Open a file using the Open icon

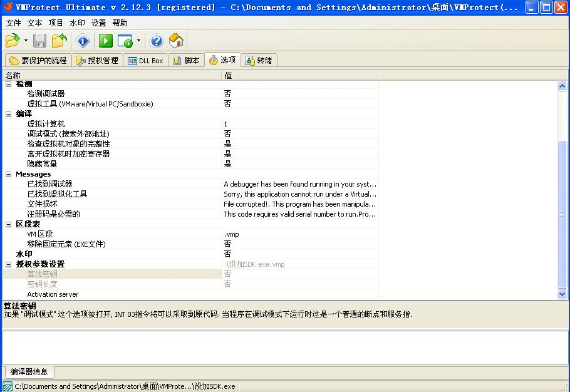(13, 40)
